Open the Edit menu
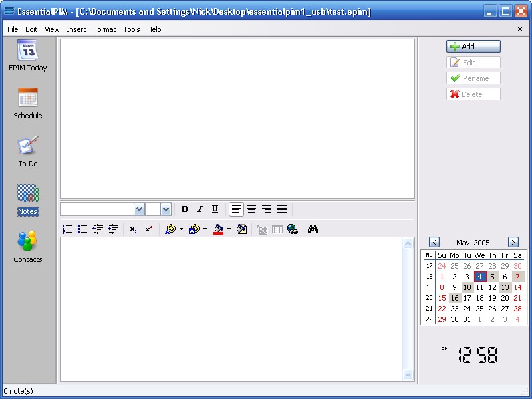This screenshot has height=399, width=532. tap(31, 29)
